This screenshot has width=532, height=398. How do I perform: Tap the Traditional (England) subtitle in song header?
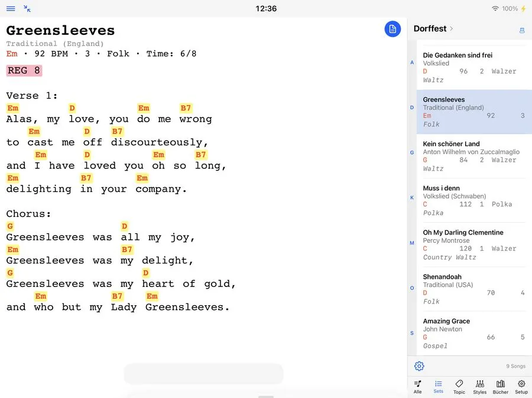[x=55, y=44]
